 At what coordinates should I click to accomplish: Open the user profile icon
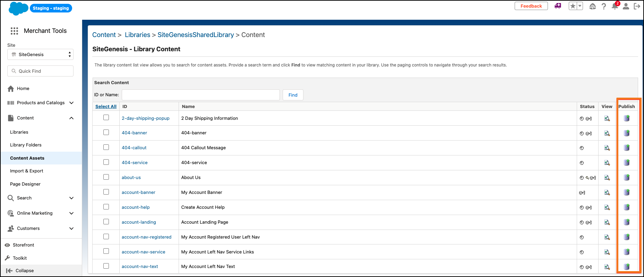point(626,6)
